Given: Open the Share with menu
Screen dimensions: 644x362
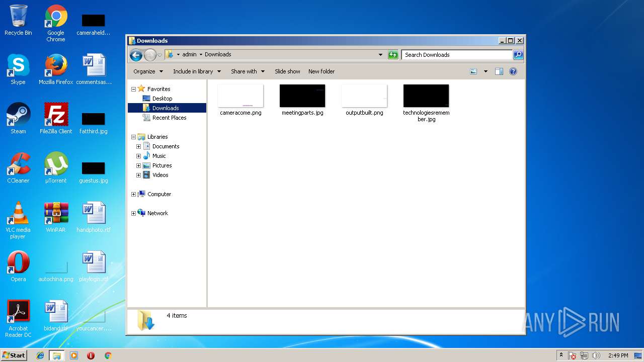Looking at the screenshot, I should point(248,71).
